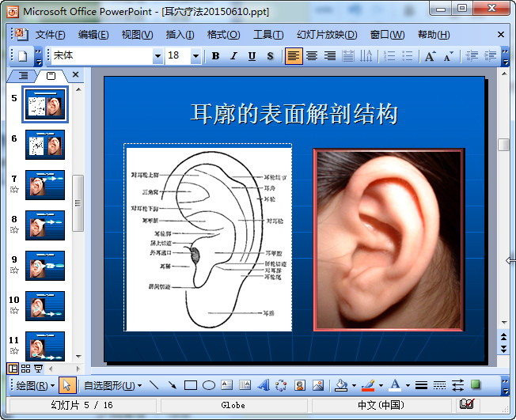Click the center align icon

coord(312,56)
